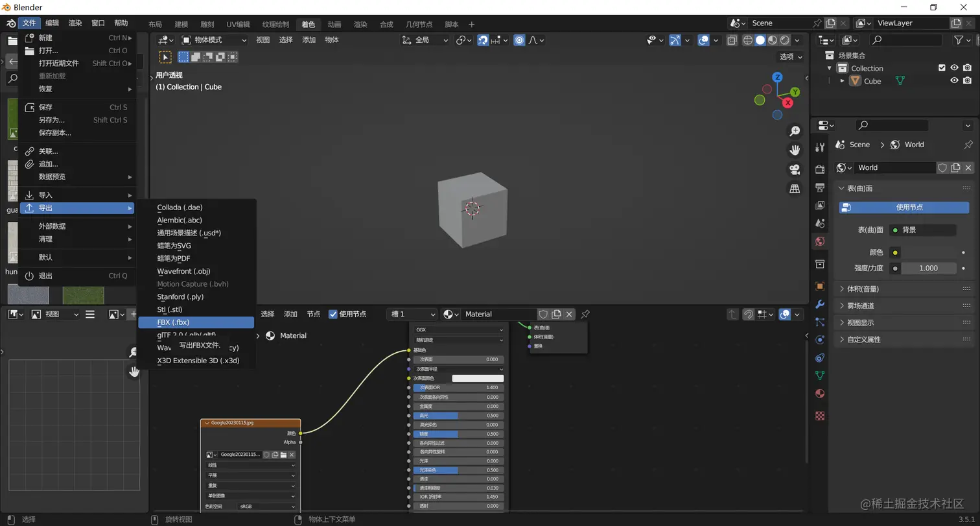The height and width of the screenshot is (526, 980).
Task: Hide the Cube object with eye icon
Action: 954,81
